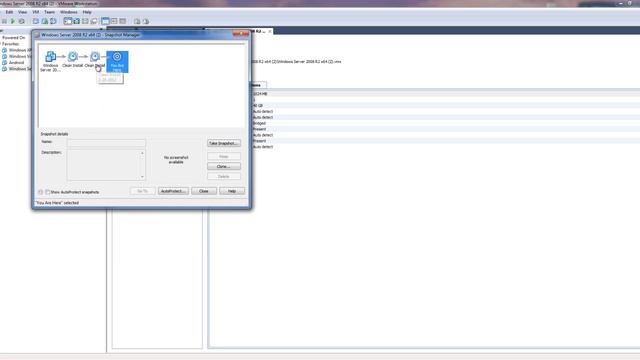The image size is (640, 360).
Task: Click the snapshot Name input field
Action: (x=106, y=143)
